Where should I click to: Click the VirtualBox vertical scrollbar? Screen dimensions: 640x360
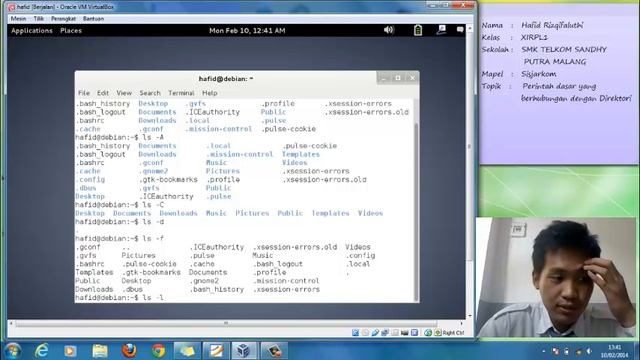[469, 146]
